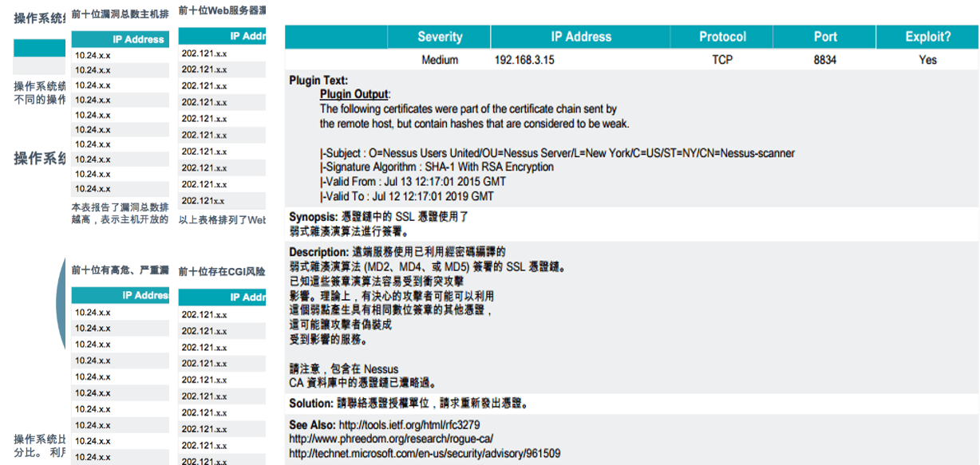
Task: Click the Exploit? column header
Action: [928, 37]
